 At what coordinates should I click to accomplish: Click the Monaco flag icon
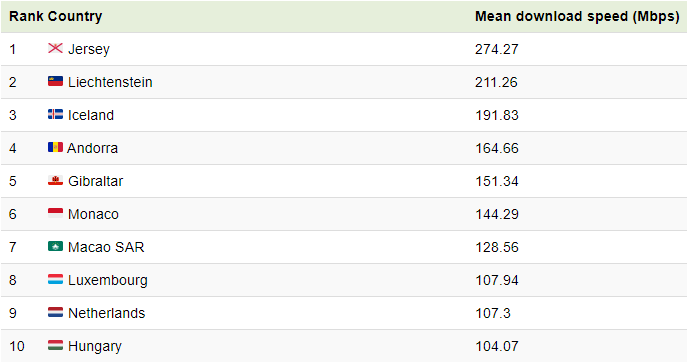point(55,213)
